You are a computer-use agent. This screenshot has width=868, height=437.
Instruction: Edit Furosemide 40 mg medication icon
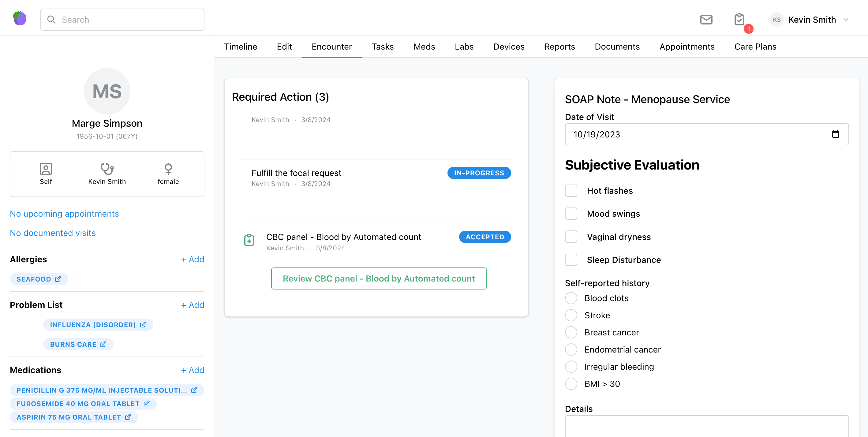pos(147,403)
